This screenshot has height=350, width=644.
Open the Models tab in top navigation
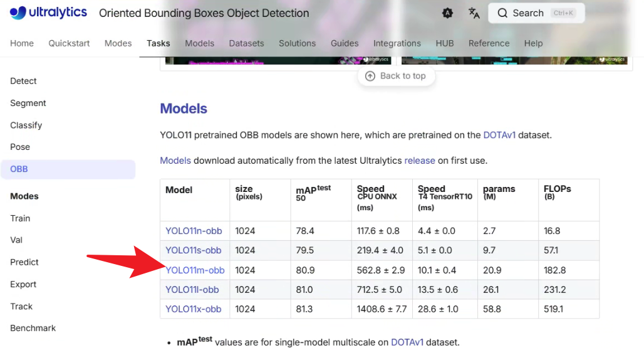coord(199,43)
